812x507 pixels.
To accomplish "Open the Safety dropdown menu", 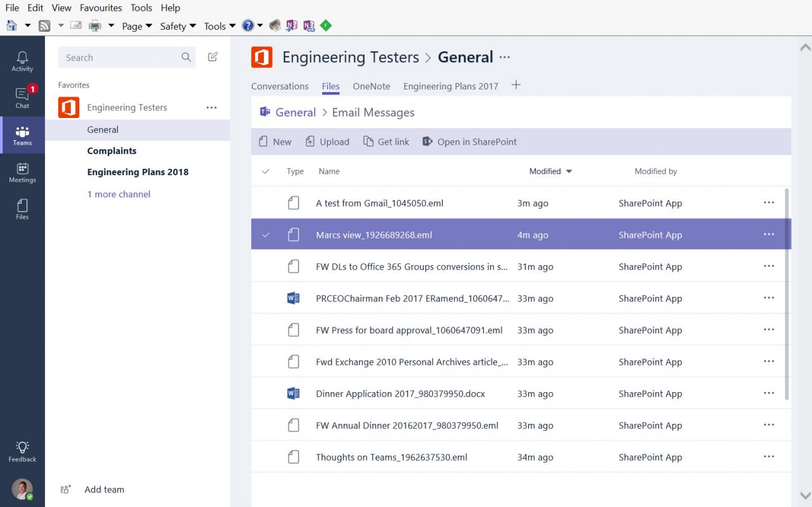I will [x=178, y=26].
